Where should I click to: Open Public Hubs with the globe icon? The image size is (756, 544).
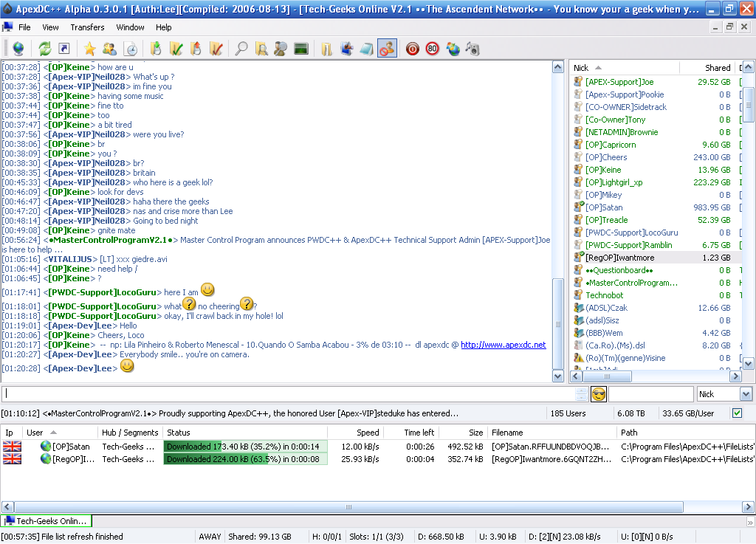pos(18,49)
